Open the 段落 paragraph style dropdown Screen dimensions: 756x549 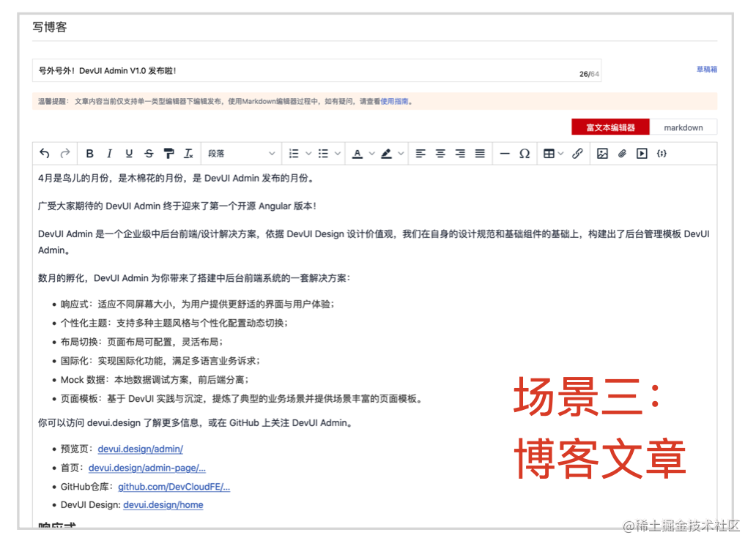coord(241,154)
